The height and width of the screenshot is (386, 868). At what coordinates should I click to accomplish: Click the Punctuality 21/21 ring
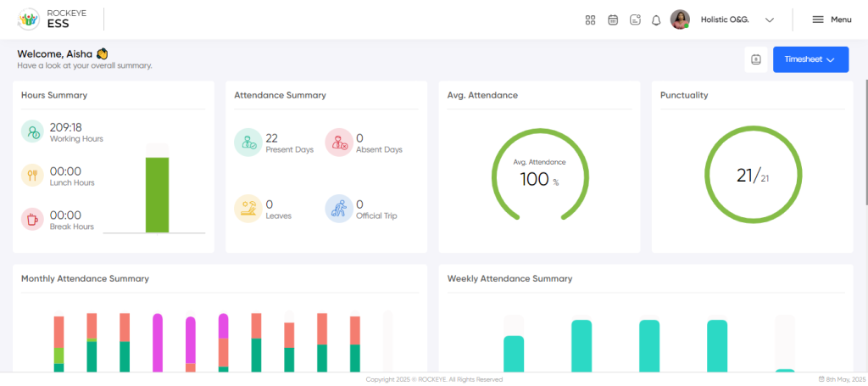(x=753, y=176)
